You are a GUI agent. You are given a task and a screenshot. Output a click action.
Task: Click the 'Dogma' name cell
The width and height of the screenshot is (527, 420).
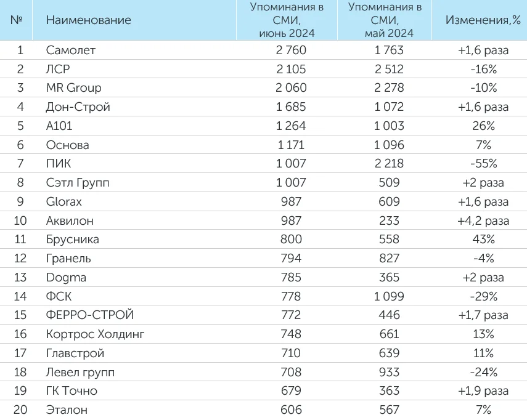click(66, 277)
